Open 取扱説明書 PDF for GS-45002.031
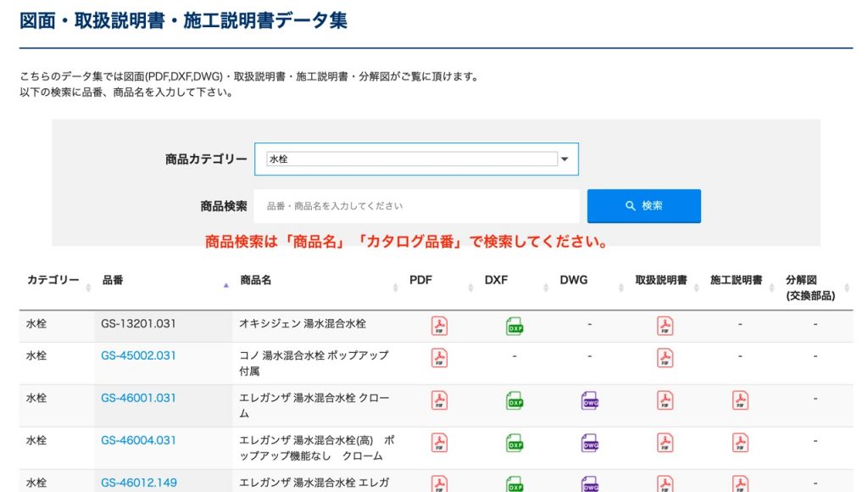 pos(665,358)
